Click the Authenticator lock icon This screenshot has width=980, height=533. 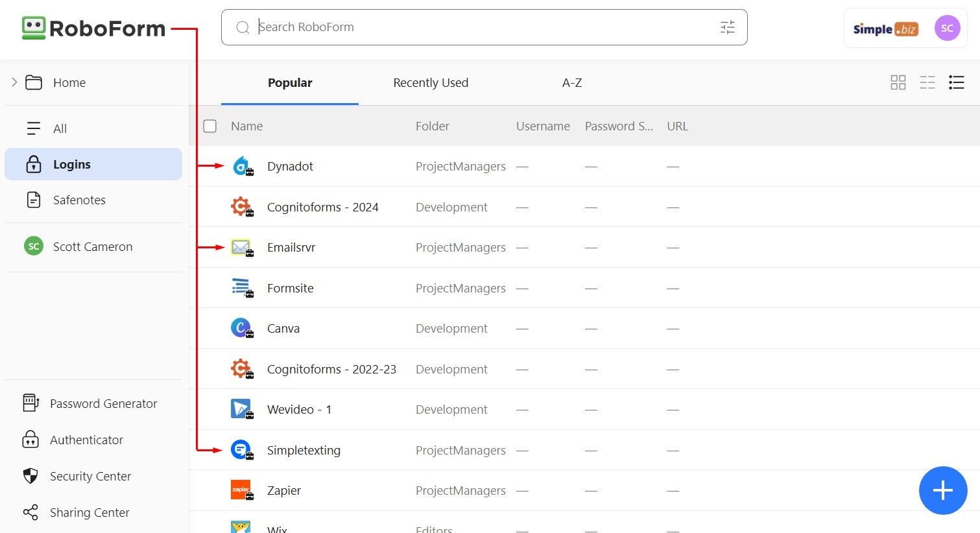[x=30, y=440]
